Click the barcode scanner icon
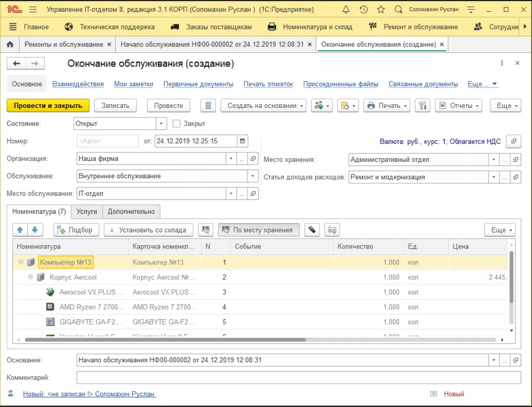Screen dimensions: 532x407 coord(205,230)
